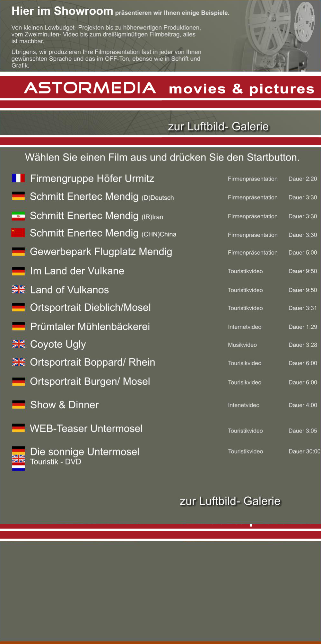
Task: Click the UK flag beside Land of Vulkanos
Action: point(18,290)
